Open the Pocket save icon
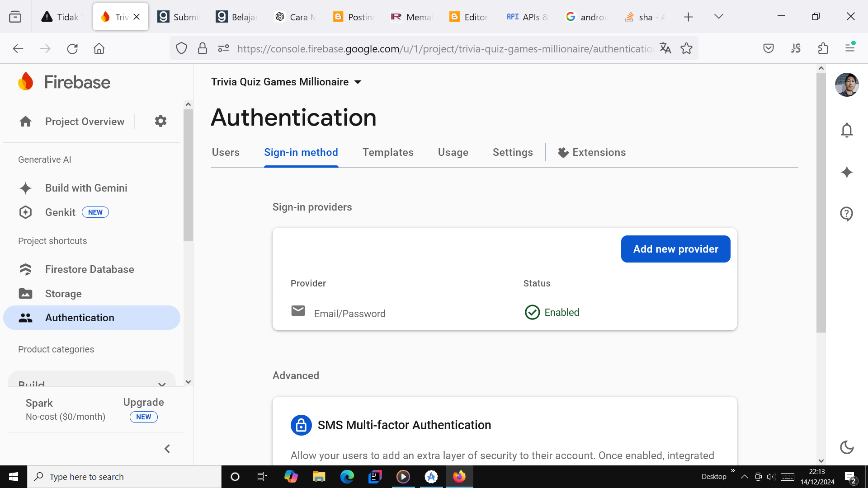The width and height of the screenshot is (868, 488). tap(769, 48)
